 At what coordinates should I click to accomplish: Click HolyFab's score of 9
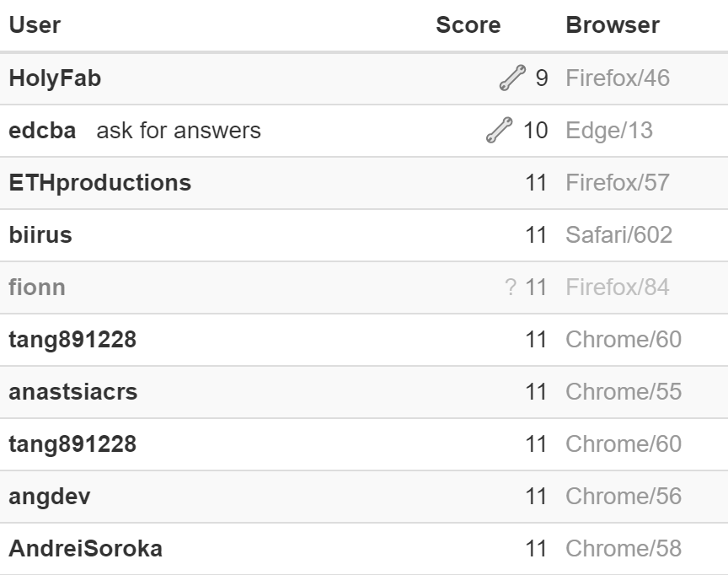tap(541, 78)
